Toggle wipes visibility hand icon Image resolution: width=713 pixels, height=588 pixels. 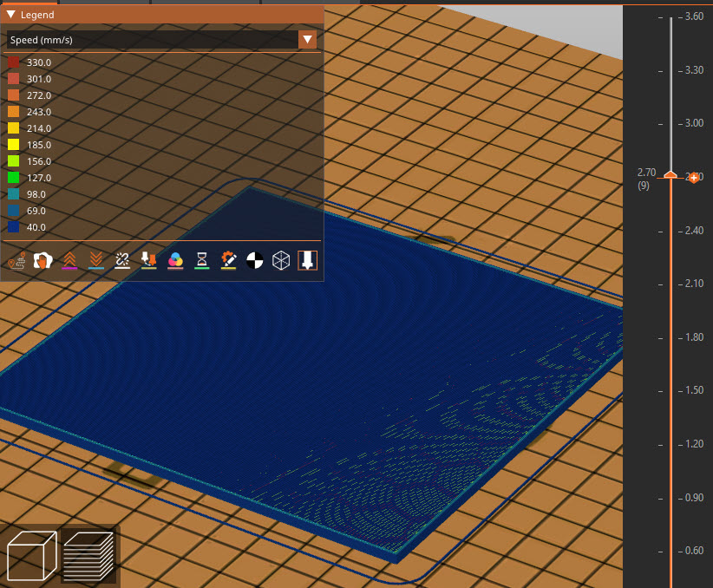click(x=43, y=260)
